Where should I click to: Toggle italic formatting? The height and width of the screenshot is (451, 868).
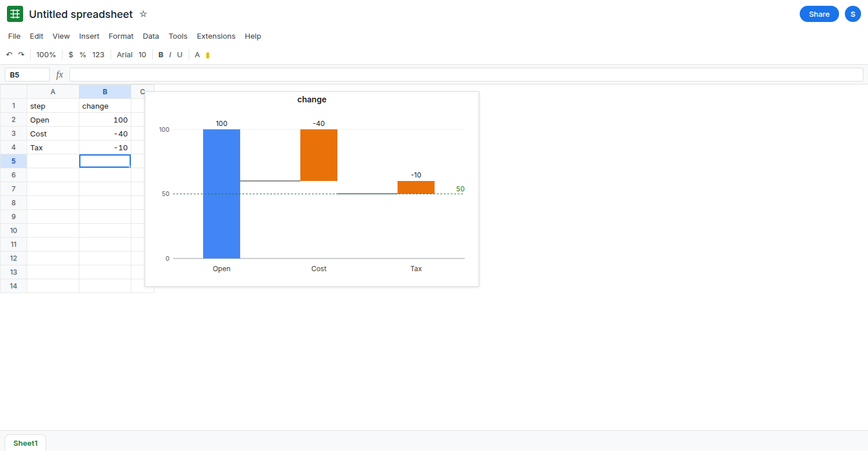point(170,54)
